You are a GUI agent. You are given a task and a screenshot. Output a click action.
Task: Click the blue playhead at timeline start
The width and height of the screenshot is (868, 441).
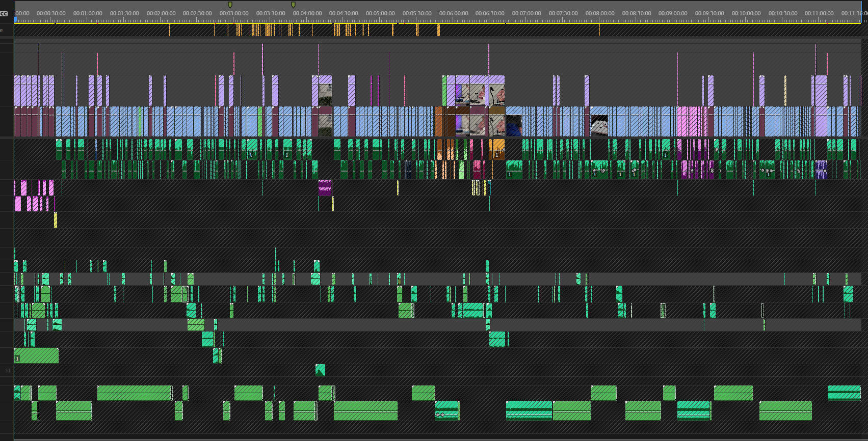(x=15, y=19)
